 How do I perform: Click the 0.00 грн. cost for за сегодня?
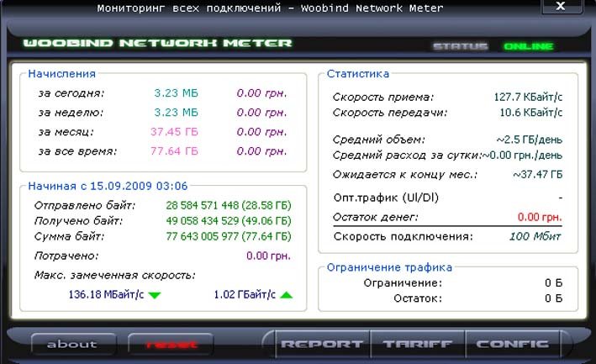click(262, 93)
